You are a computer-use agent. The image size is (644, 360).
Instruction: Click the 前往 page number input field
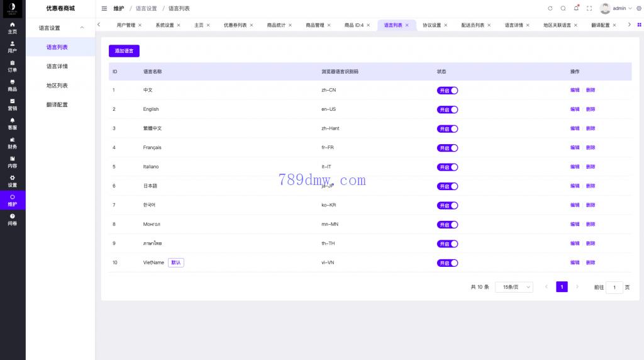(x=614, y=287)
